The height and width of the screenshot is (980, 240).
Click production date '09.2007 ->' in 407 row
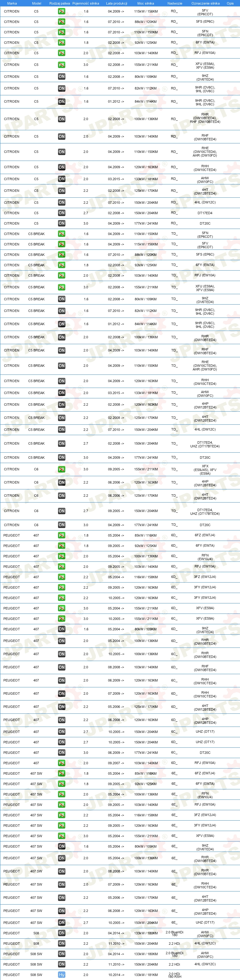click(116, 763)
